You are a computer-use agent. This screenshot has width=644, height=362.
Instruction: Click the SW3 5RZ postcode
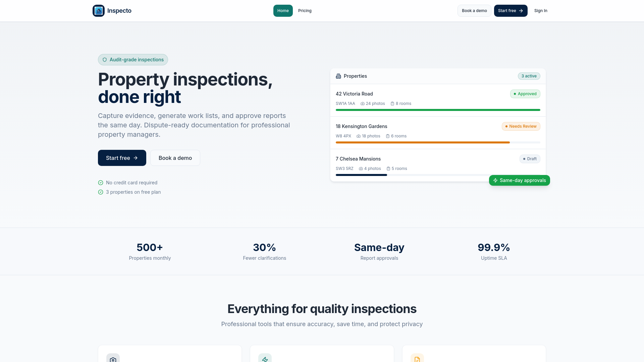click(344, 169)
